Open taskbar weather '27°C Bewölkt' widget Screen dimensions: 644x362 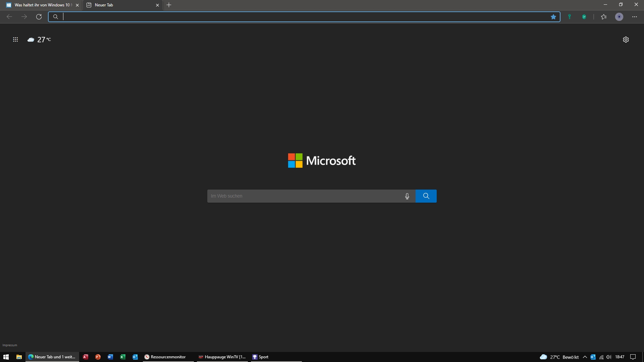click(x=559, y=357)
